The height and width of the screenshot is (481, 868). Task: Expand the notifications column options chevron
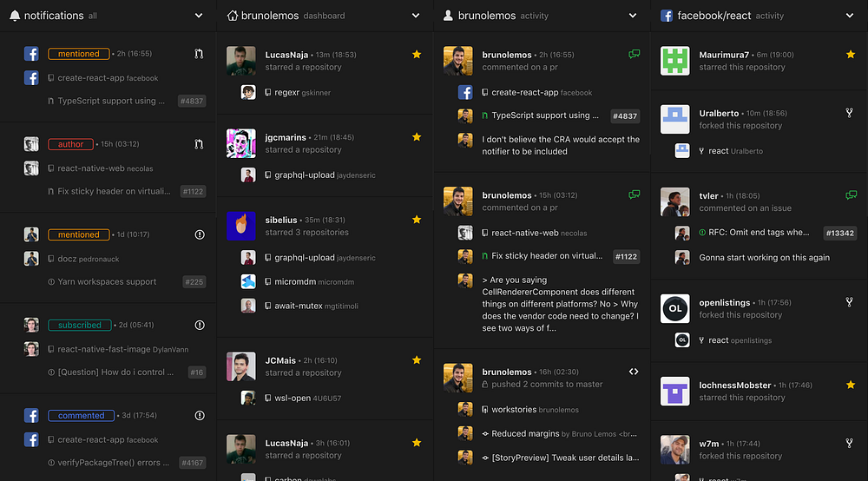pyautogui.click(x=199, y=16)
